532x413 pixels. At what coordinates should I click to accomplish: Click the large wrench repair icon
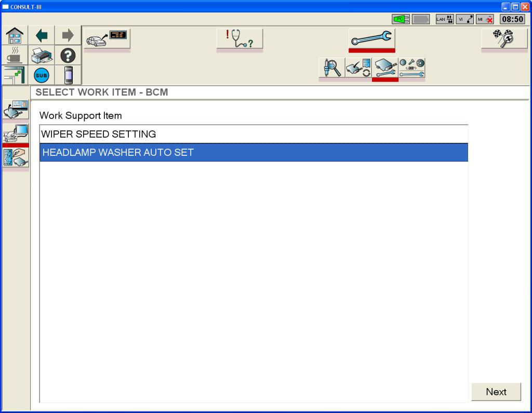371,38
